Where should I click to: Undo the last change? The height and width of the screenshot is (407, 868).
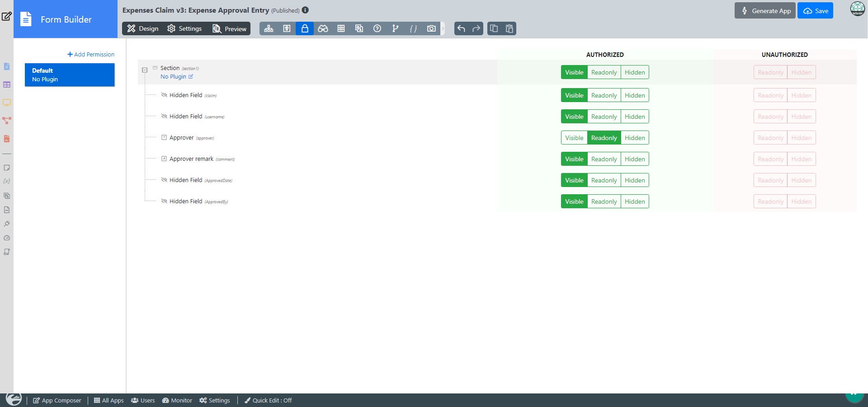(x=461, y=28)
